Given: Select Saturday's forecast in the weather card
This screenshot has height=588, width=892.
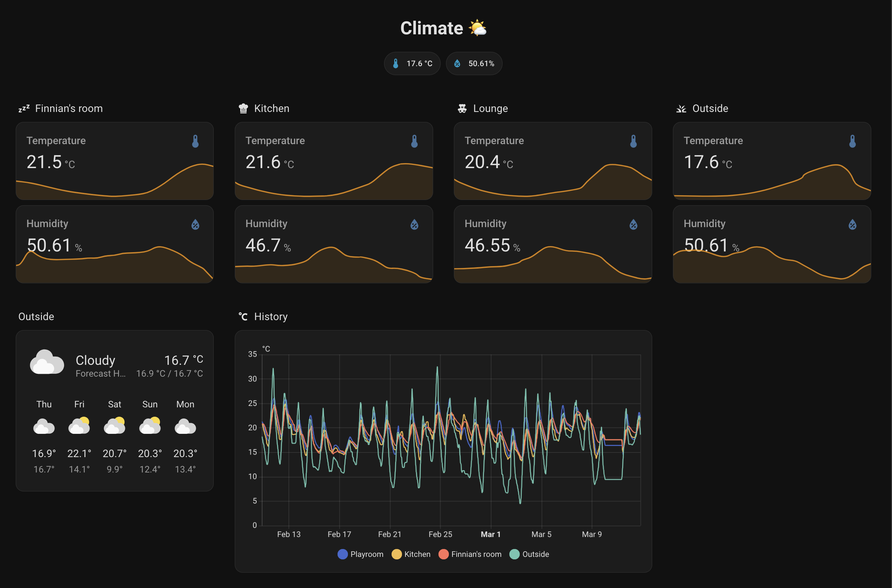Looking at the screenshot, I should point(115,435).
